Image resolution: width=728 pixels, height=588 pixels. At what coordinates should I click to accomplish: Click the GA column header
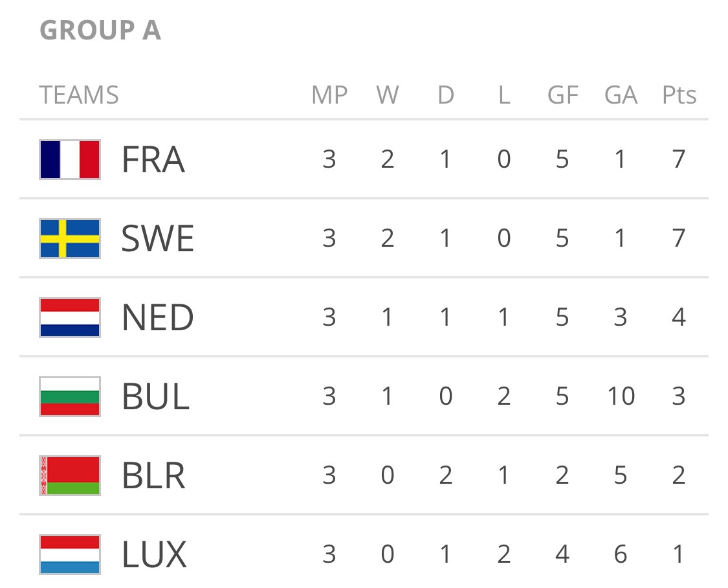pos(621,95)
